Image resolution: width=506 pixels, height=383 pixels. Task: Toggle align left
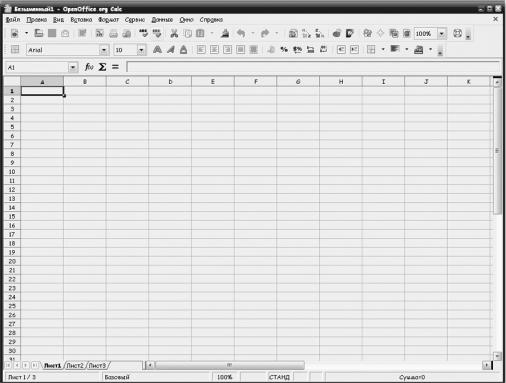pos(201,50)
